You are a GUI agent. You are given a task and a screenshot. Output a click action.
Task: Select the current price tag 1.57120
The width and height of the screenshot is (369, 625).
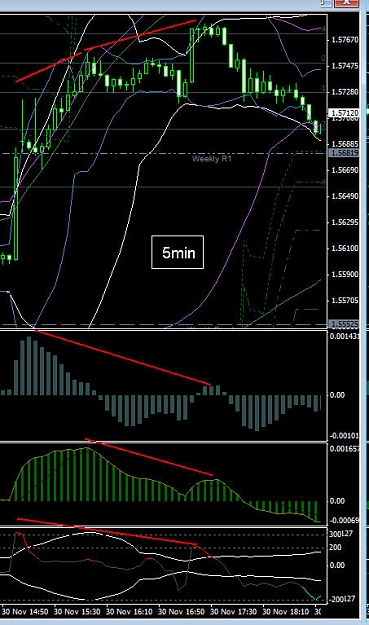(x=344, y=113)
